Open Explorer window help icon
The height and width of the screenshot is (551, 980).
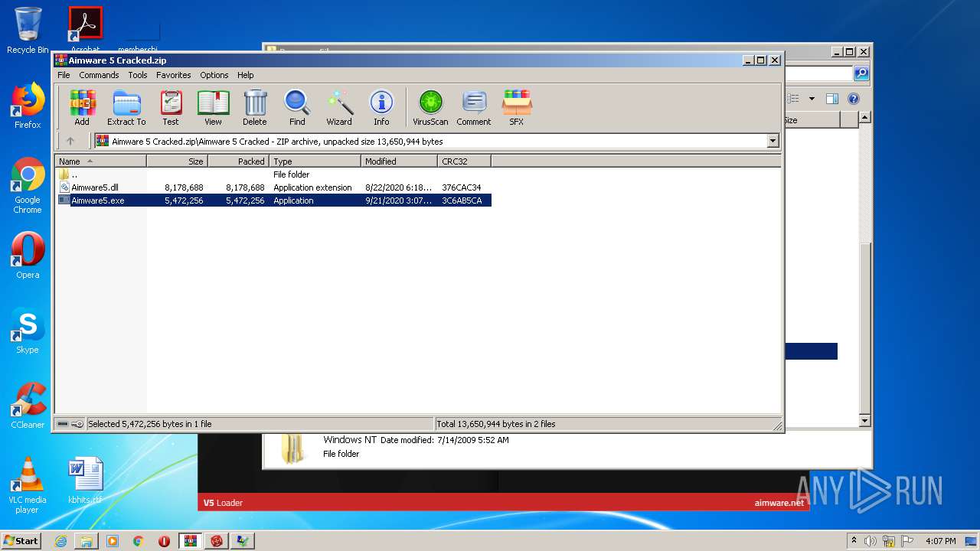854,99
